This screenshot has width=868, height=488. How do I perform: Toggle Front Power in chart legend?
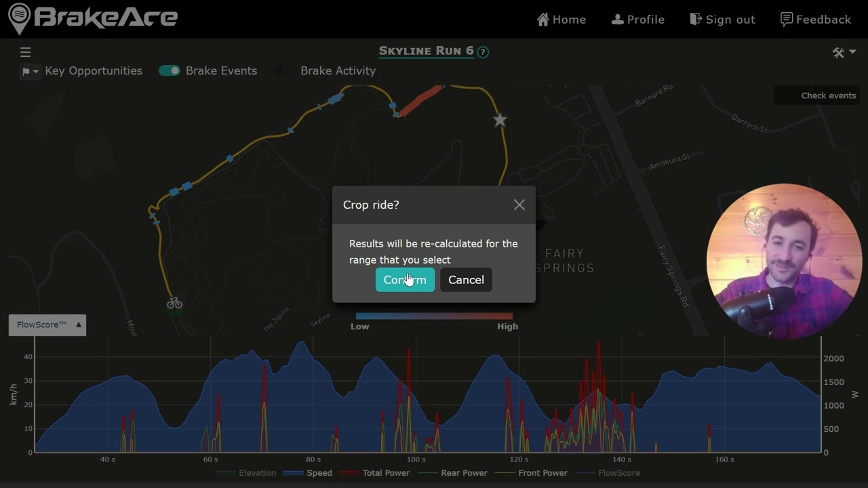pos(530,473)
